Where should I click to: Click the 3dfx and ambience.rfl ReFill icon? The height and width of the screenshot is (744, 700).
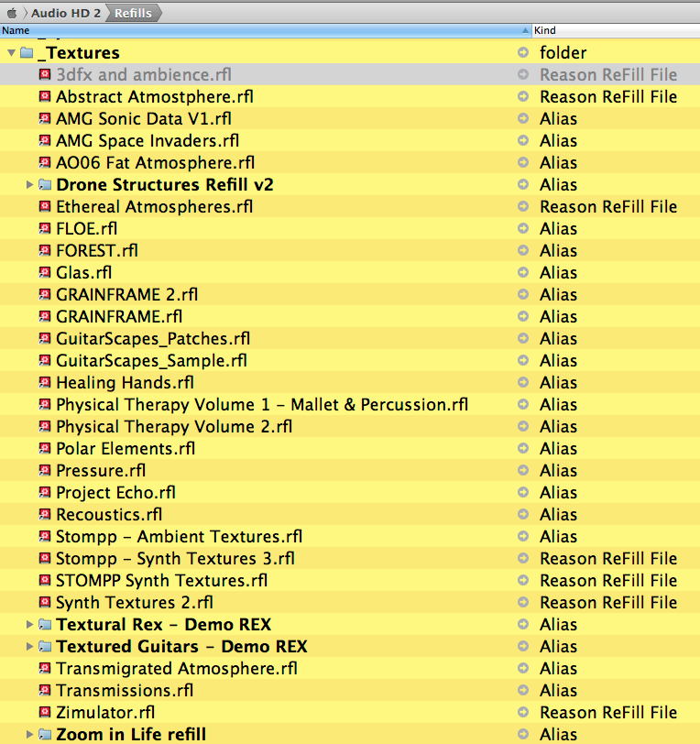pos(45,74)
